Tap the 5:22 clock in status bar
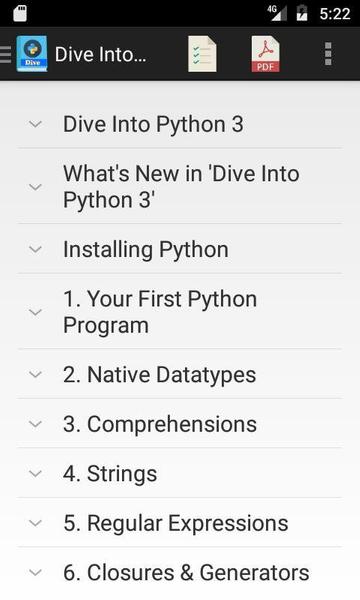This screenshot has width=360, height=600. pos(335,14)
